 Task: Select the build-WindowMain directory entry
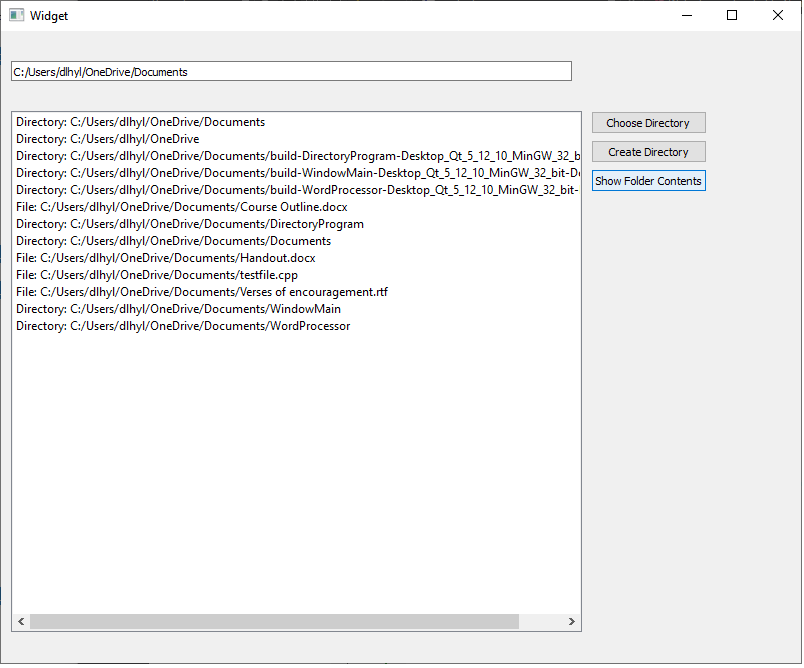click(290, 172)
